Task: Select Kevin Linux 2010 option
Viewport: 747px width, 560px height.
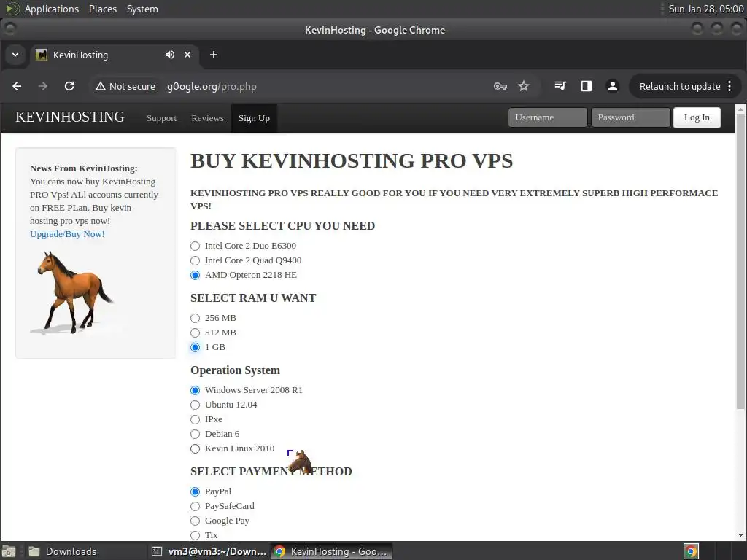Action: (195, 449)
